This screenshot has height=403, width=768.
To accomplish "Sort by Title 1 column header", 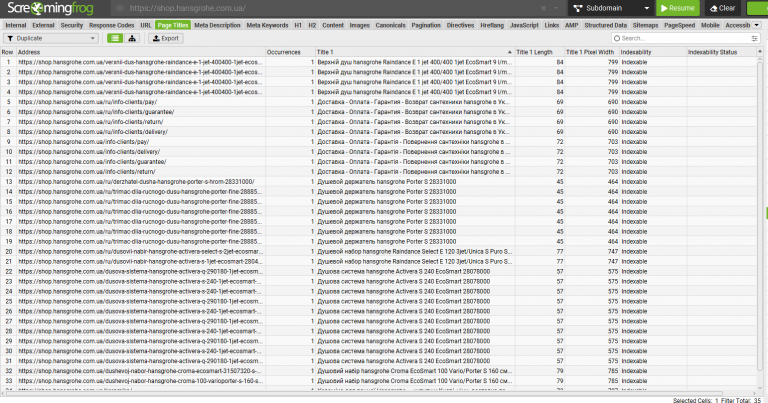I will pyautogui.click(x=414, y=52).
